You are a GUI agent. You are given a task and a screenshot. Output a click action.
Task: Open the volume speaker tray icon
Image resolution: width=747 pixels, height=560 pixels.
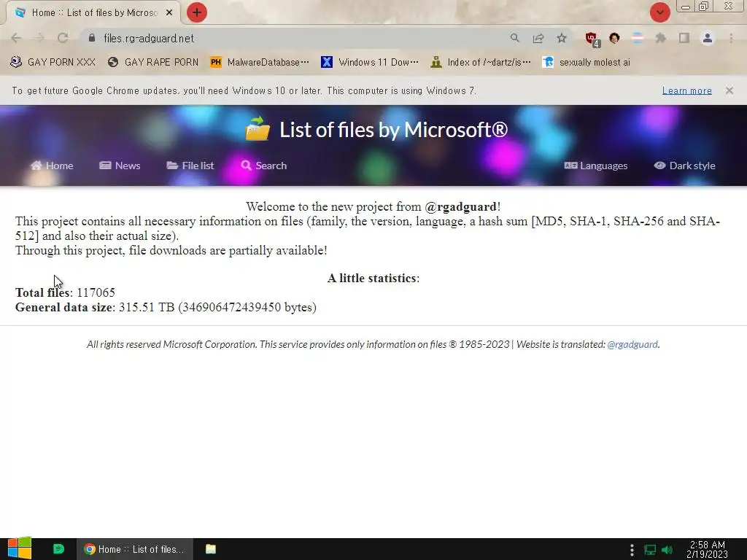pyautogui.click(x=667, y=550)
